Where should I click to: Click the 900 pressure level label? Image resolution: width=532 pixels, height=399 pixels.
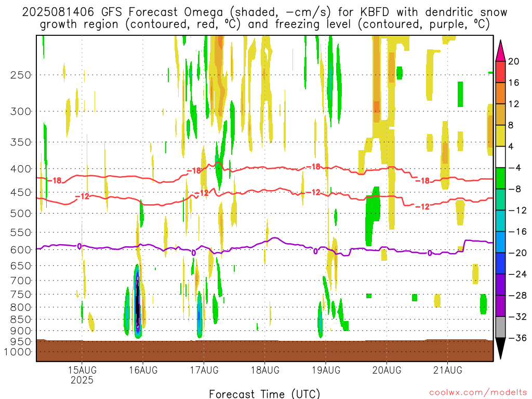pos(21,330)
